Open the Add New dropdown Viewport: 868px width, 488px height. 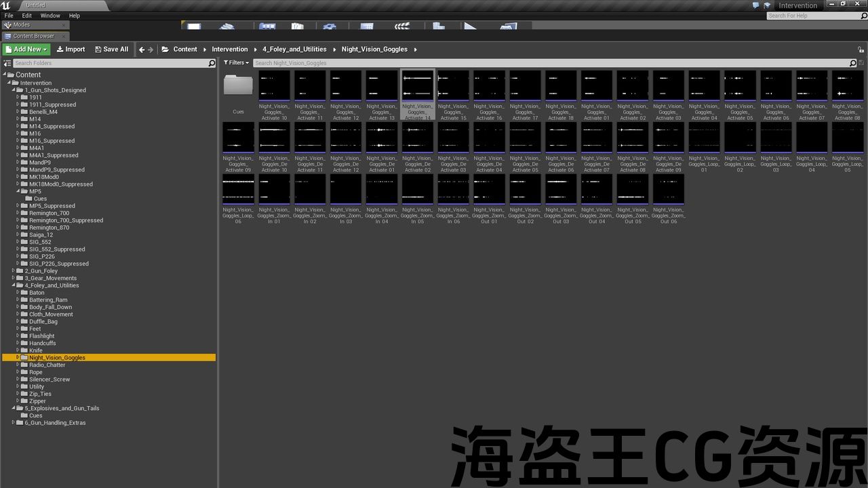tap(26, 49)
